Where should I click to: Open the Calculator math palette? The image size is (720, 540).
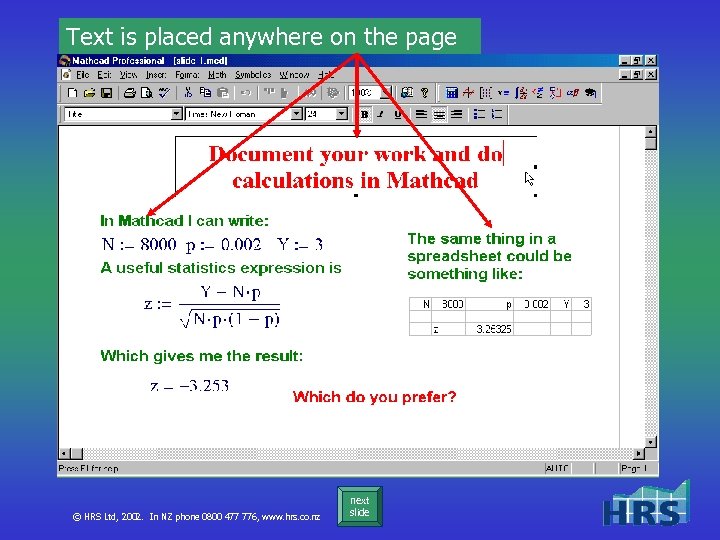(452, 93)
